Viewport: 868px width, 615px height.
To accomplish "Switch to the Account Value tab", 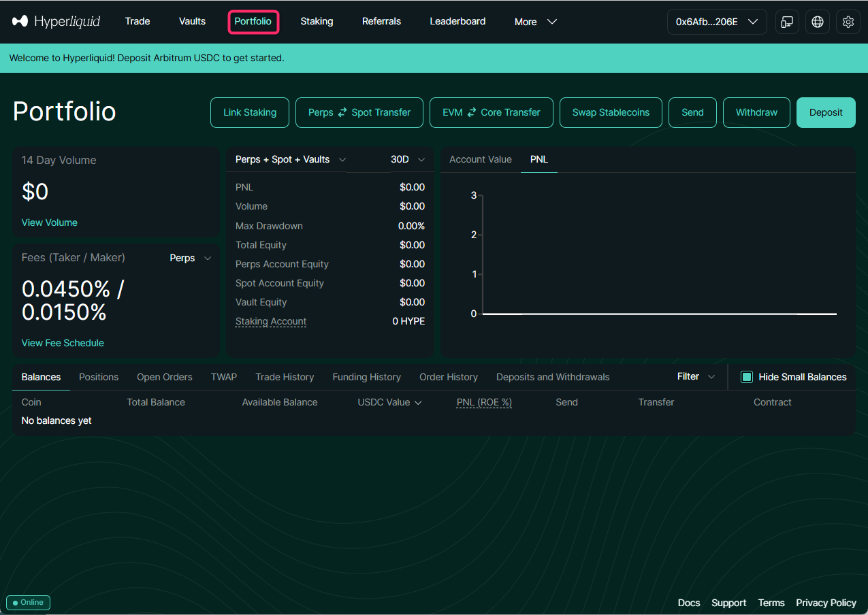I will [480, 159].
